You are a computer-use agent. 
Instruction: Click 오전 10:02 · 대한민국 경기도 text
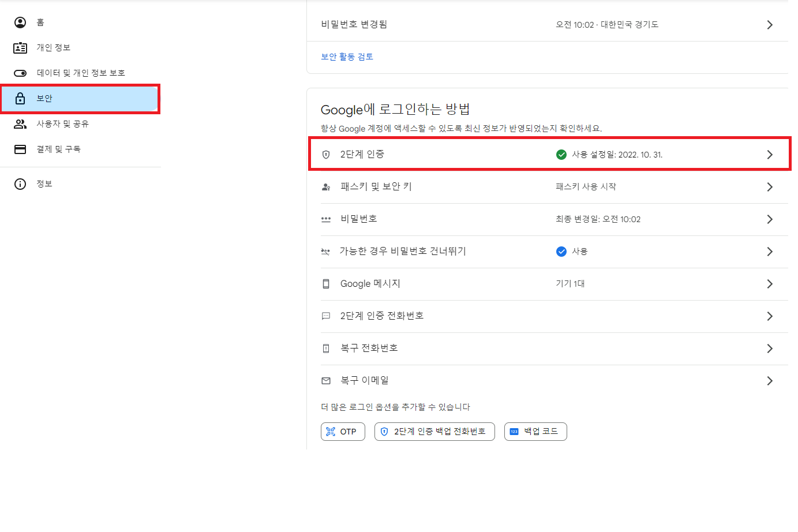pos(607,25)
